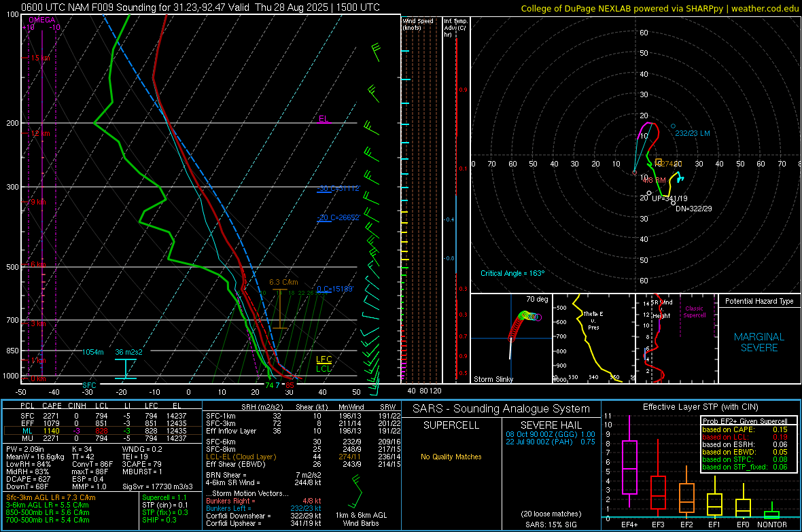The image size is (802, 532).
Task: Click the 1054m effective inflow label
Action: point(93,352)
